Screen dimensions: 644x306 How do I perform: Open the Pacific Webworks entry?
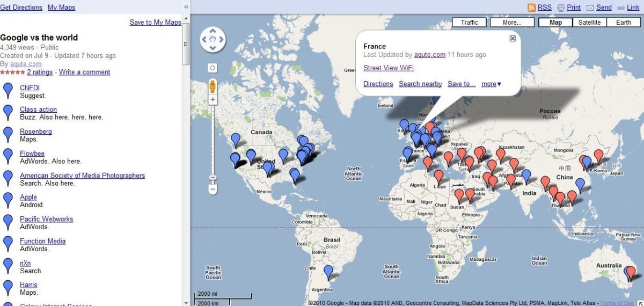click(x=46, y=219)
